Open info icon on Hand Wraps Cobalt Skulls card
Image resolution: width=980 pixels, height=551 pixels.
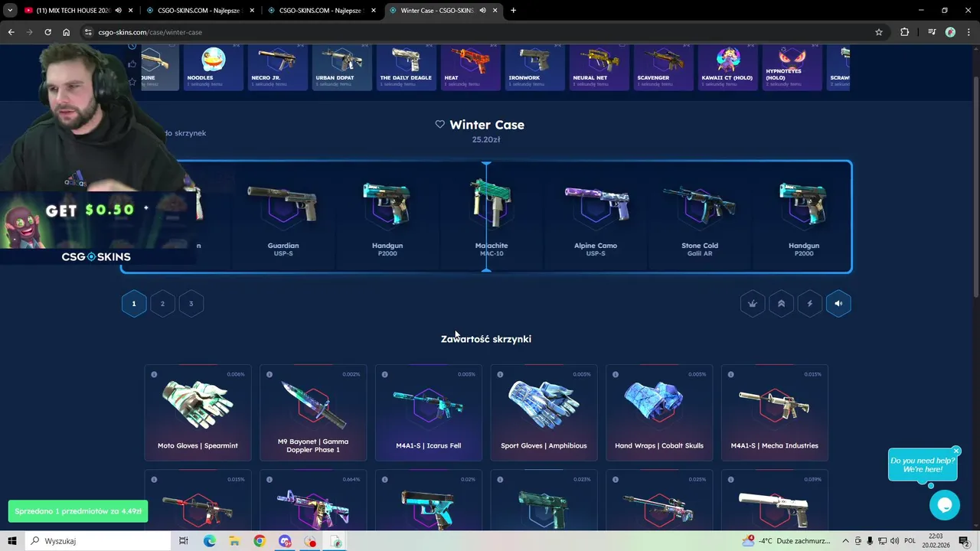click(x=616, y=374)
